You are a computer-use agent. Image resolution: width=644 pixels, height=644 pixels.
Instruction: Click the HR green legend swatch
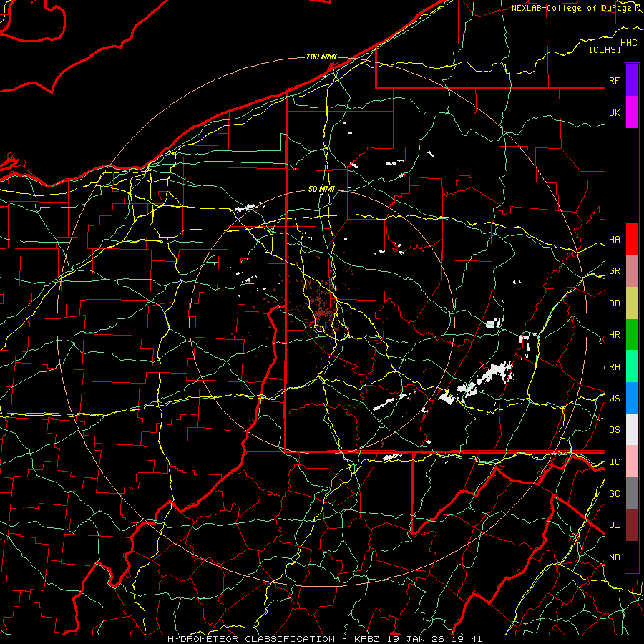click(632, 335)
